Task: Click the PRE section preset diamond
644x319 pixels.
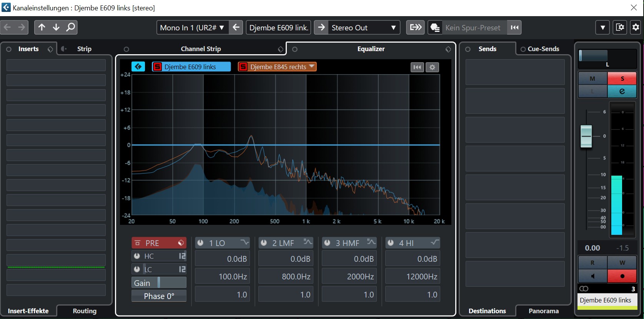Action: pyautogui.click(x=181, y=243)
